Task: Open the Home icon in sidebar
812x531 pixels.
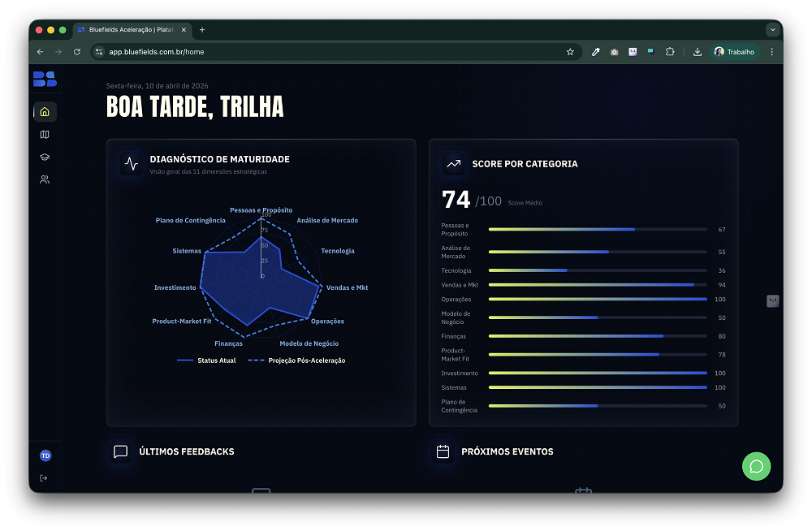Action: 45,112
